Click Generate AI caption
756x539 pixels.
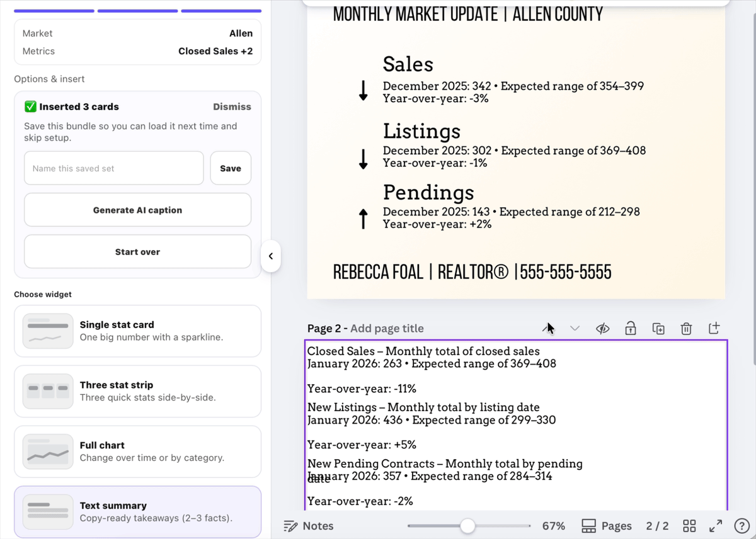[137, 209]
